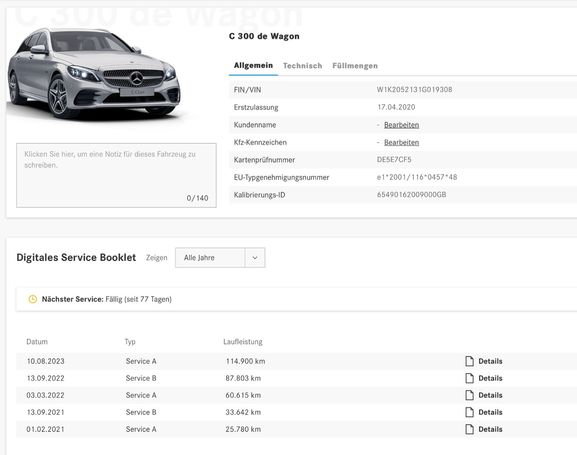Open document icon for 03.03.2022 Service A
The image size is (577, 455).
point(469,395)
